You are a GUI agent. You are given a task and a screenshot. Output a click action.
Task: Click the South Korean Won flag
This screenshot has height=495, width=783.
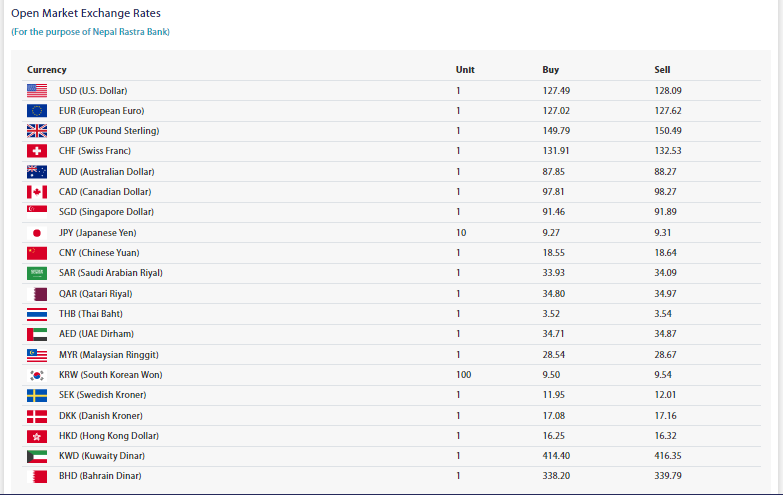point(37,375)
